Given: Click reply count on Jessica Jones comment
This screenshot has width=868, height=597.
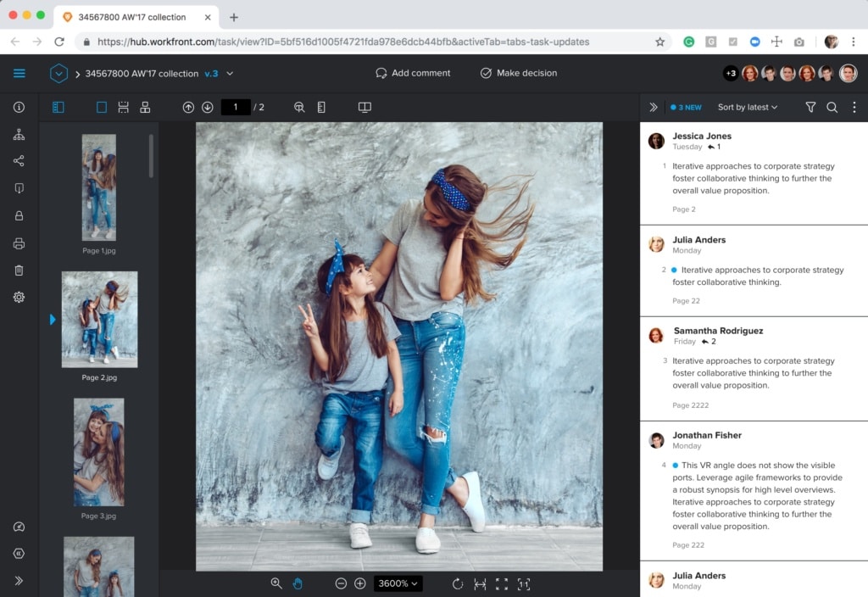Looking at the screenshot, I should tap(715, 147).
